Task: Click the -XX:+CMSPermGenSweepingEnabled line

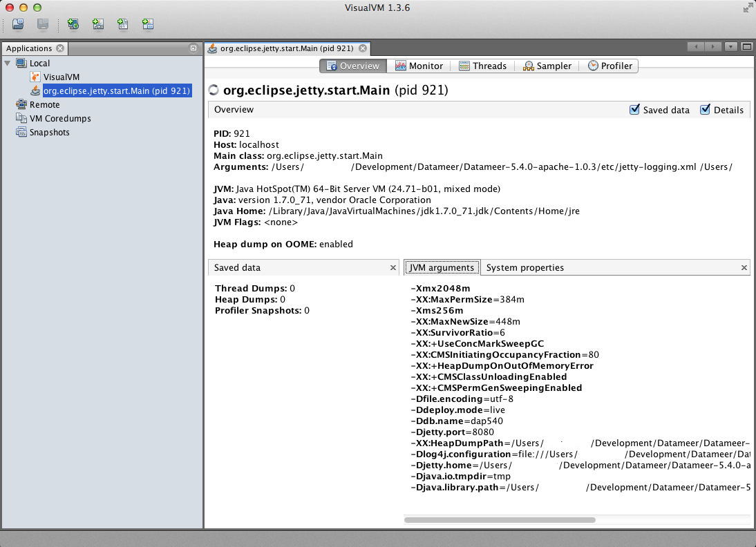Action: [496, 388]
